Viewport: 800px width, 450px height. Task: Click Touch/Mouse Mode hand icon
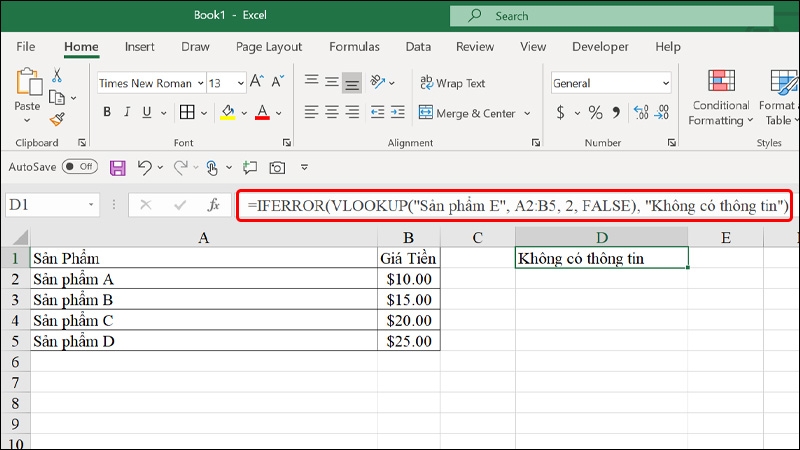coord(212,167)
